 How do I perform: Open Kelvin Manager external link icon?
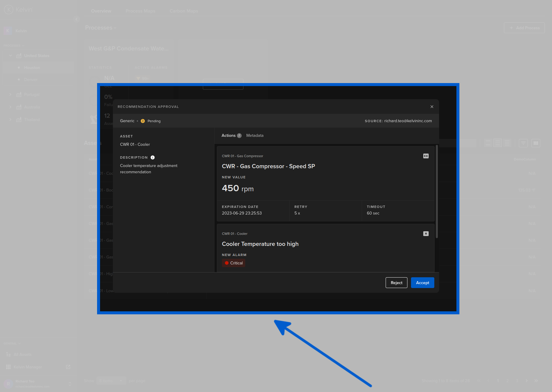click(x=68, y=367)
